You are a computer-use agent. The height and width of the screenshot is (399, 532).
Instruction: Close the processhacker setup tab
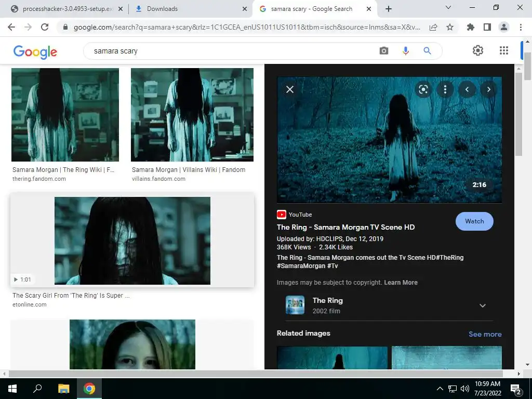pos(121,9)
